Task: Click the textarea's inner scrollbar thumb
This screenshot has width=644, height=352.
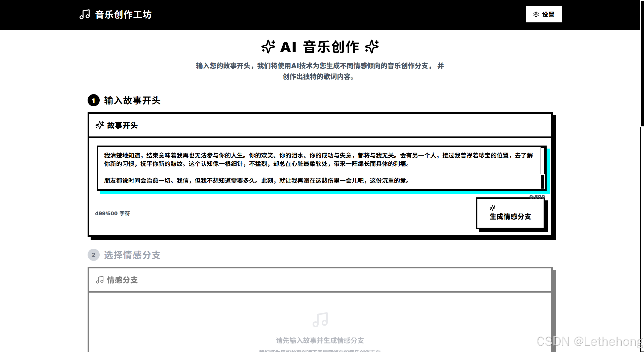Action: point(543,181)
